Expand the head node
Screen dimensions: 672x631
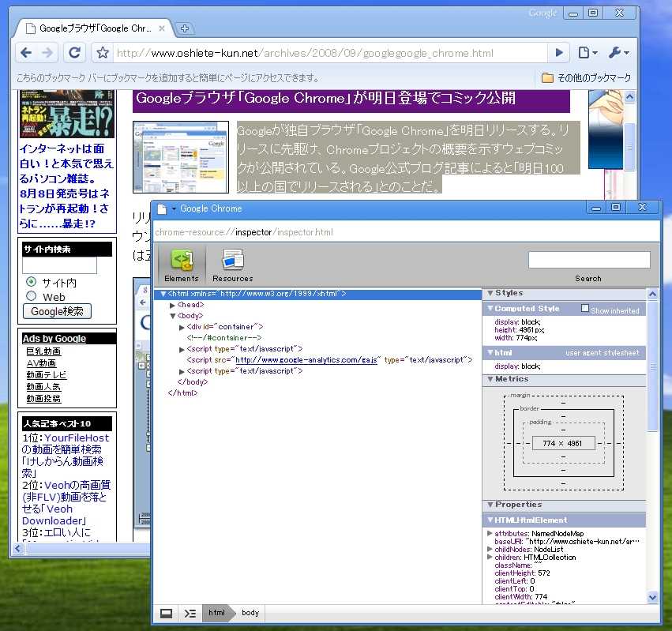pyautogui.click(x=172, y=305)
